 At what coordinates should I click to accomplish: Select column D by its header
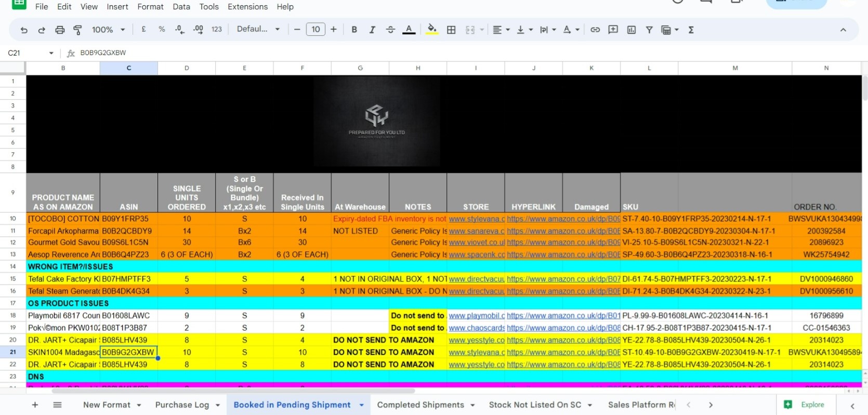click(187, 68)
